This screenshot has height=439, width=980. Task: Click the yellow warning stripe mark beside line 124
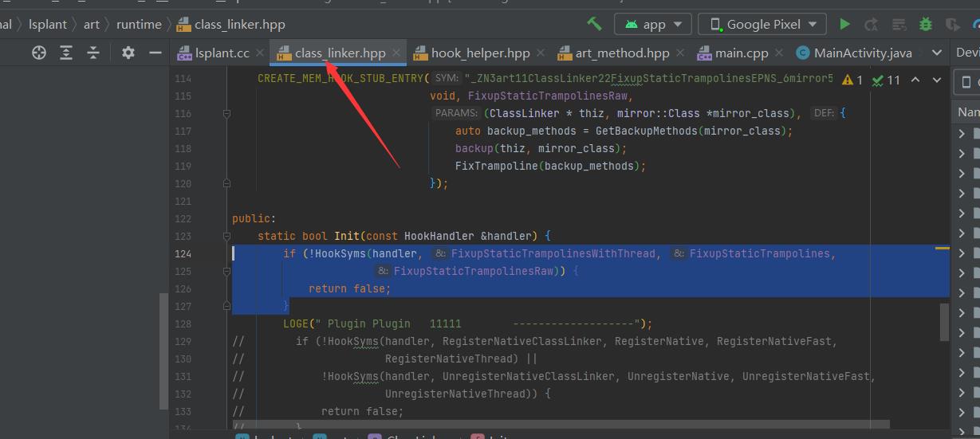[943, 249]
